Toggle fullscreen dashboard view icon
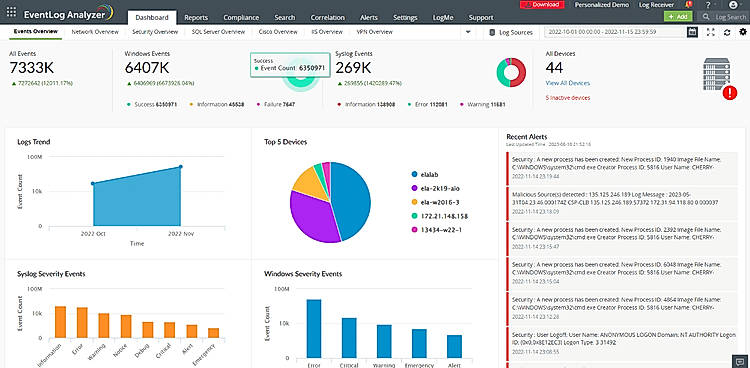The height and width of the screenshot is (368, 750). pos(710,32)
